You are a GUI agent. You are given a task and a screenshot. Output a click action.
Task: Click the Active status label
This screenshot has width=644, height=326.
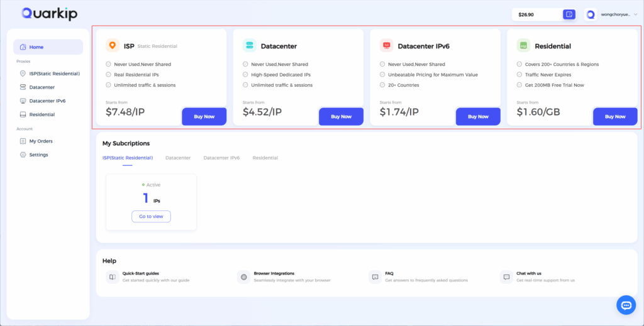click(x=153, y=185)
